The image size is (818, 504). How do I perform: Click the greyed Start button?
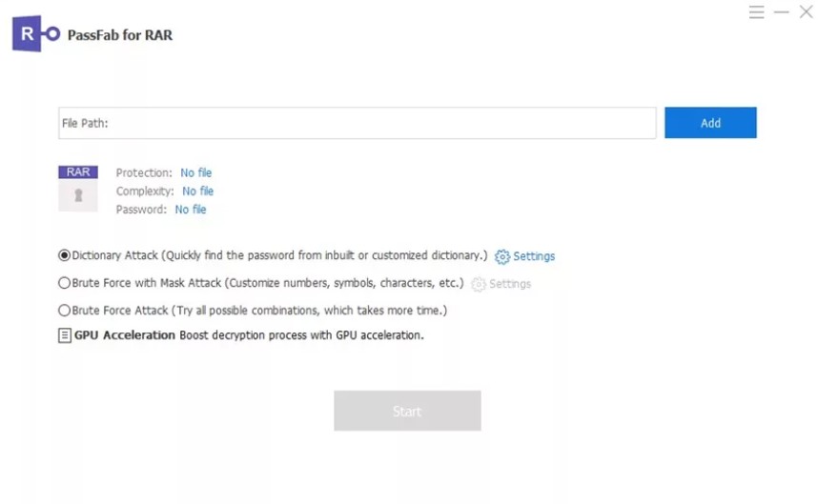click(x=407, y=411)
